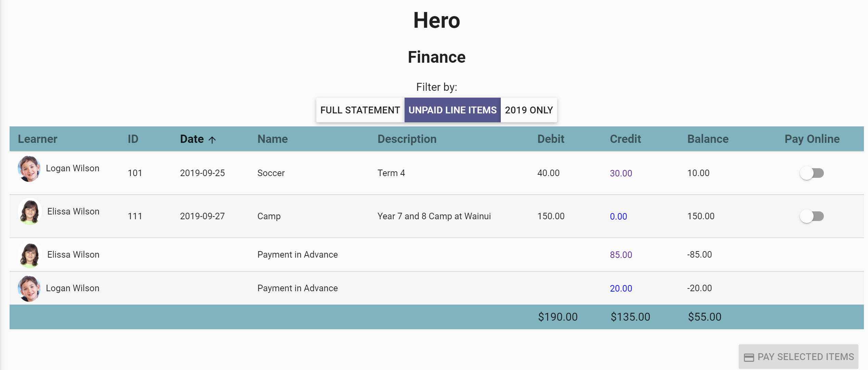The image size is (868, 370).
Task: Switch to Full Statement filter
Action: pos(360,110)
